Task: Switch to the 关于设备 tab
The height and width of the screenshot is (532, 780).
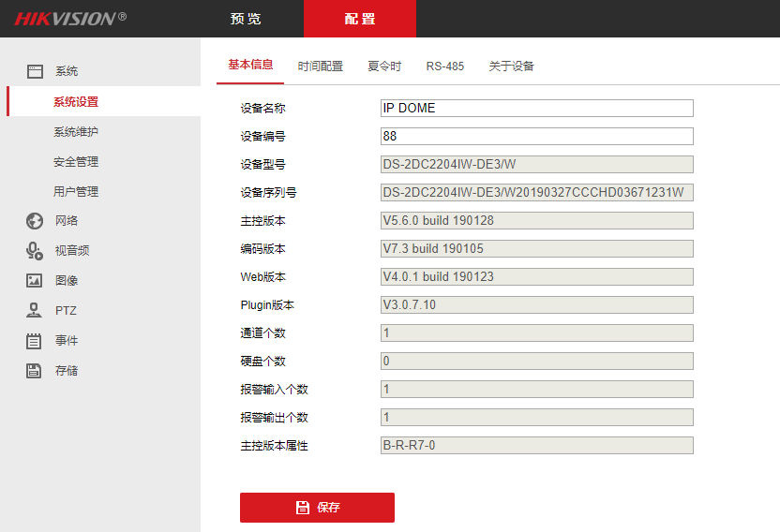Action: pyautogui.click(x=511, y=66)
